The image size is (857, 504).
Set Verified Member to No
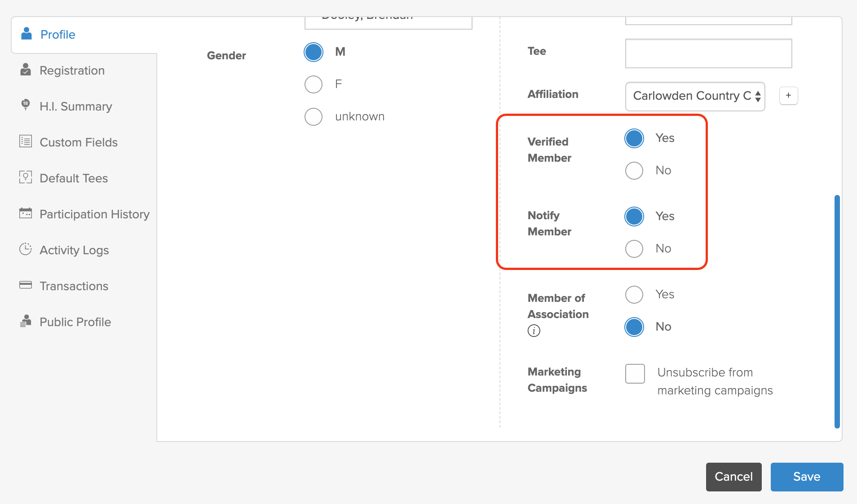(x=634, y=171)
